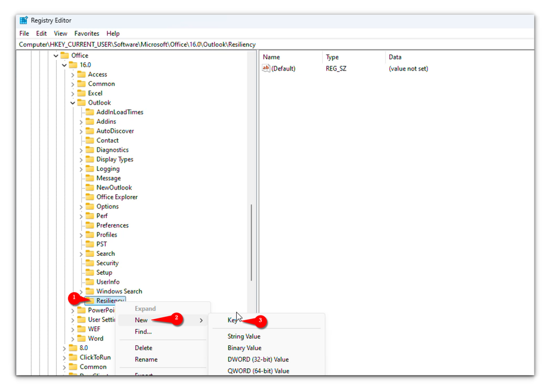This screenshot has width=550, height=392.
Task: Click the Registry Editor app icon in title bar
Action: pyautogui.click(x=23, y=20)
